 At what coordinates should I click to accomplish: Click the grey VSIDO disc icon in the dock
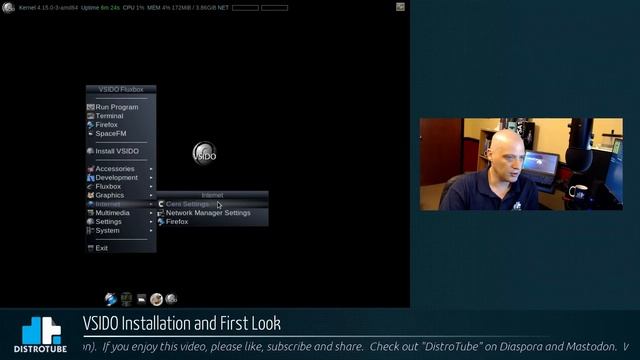171,299
